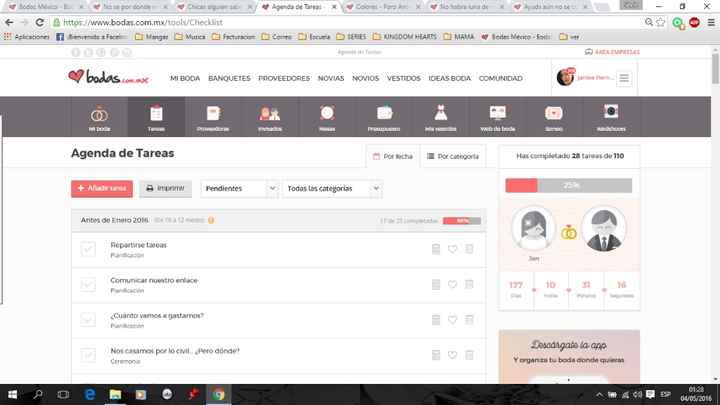Open the BANQUETES menu item

click(x=229, y=79)
